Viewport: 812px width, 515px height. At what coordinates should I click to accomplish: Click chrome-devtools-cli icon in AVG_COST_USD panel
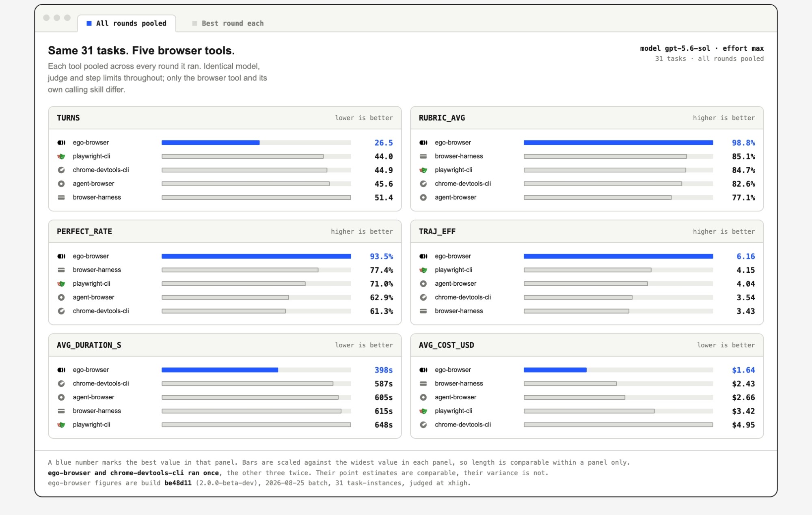(423, 425)
